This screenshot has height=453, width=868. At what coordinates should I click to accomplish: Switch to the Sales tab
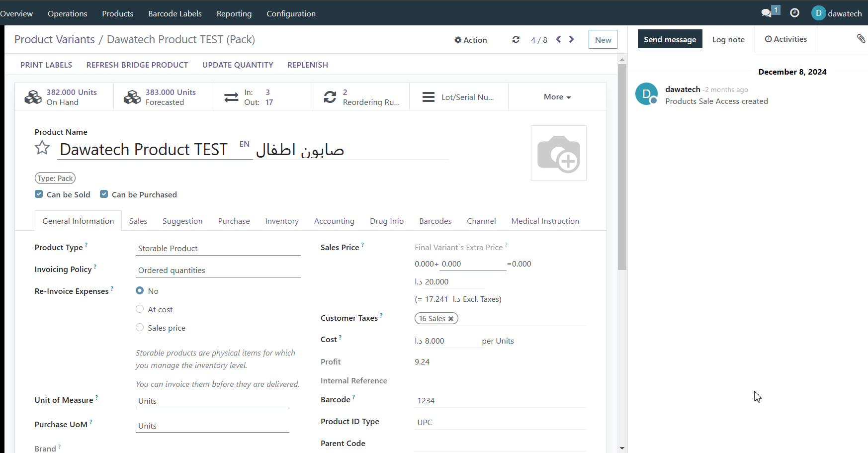coord(138,221)
